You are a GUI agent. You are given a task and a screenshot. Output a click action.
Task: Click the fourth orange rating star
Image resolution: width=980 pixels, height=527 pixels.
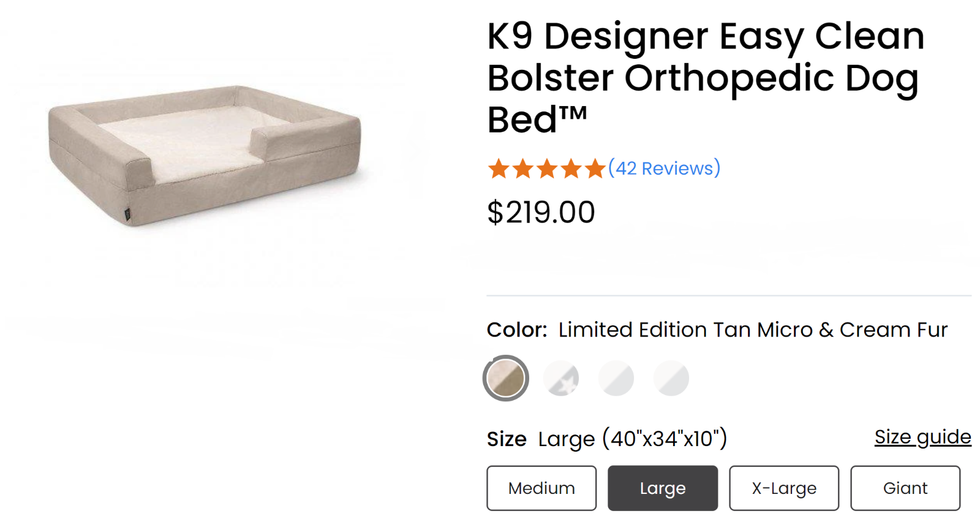point(570,169)
